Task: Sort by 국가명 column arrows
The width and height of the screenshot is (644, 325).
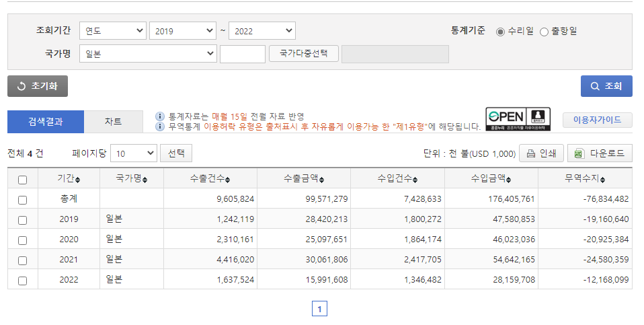Action: point(145,180)
